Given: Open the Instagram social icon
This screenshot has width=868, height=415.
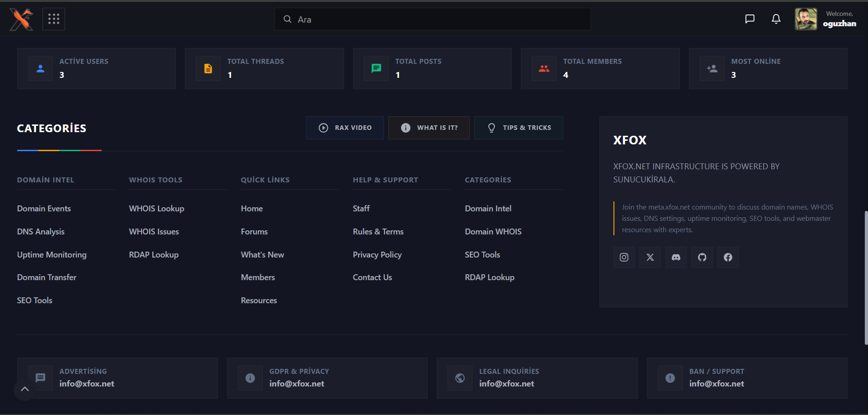Looking at the screenshot, I should point(624,257).
